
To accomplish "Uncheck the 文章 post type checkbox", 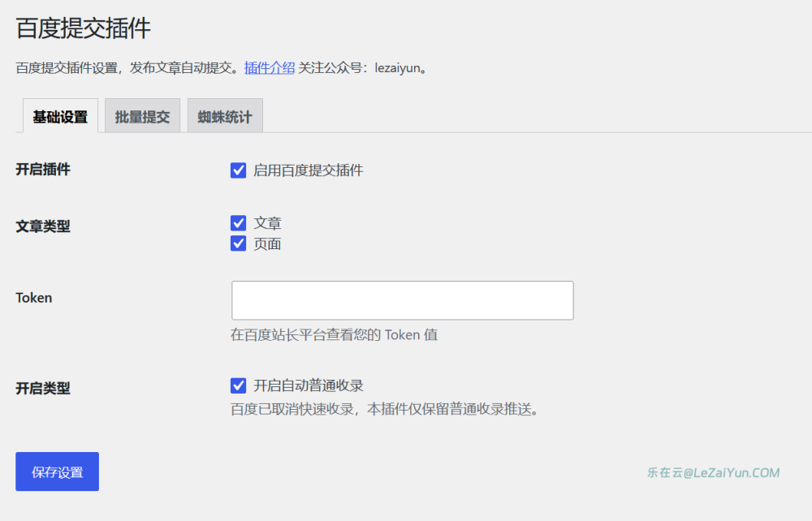I will click(x=238, y=223).
